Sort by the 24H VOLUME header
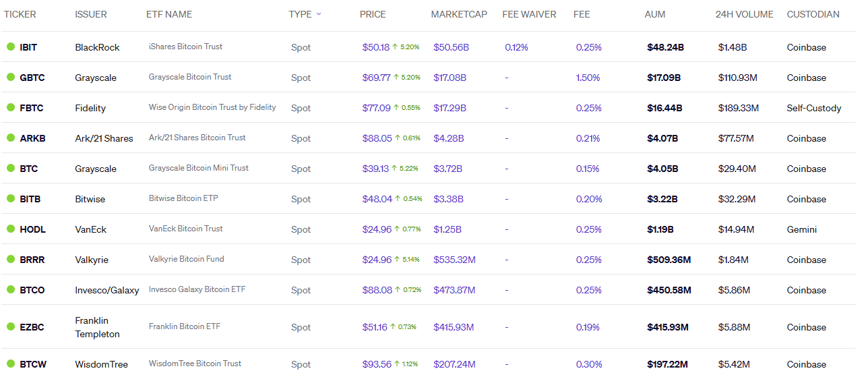 [x=744, y=14]
